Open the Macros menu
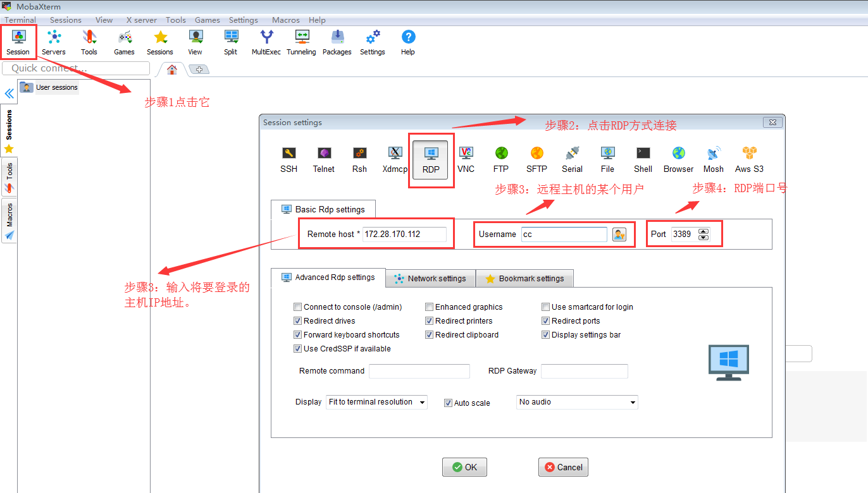The image size is (868, 493). (285, 20)
